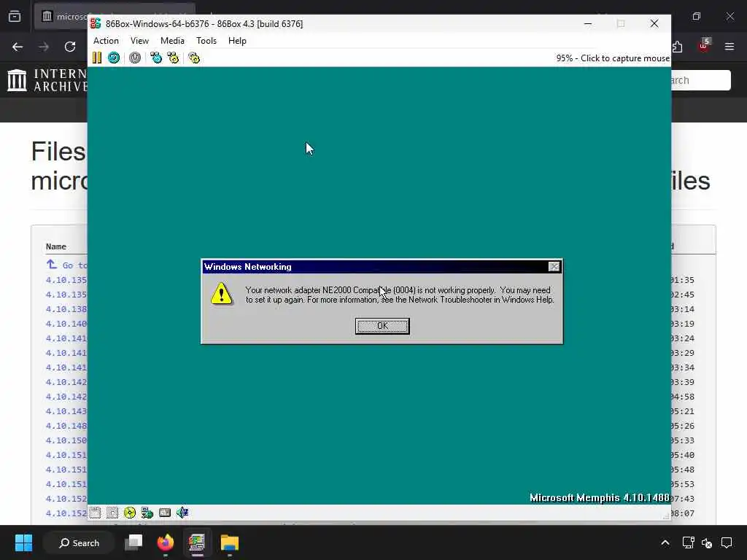This screenshot has height=560, width=747.
Task: Click the floppy drive status bar icon
Action: (x=95, y=513)
